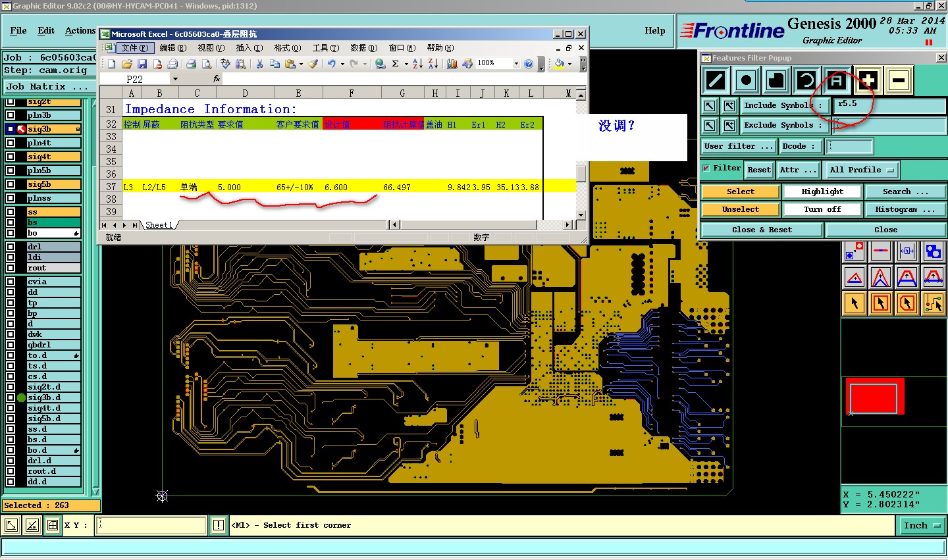Click the Highlight button
The width and height of the screenshot is (948, 560).
point(822,191)
